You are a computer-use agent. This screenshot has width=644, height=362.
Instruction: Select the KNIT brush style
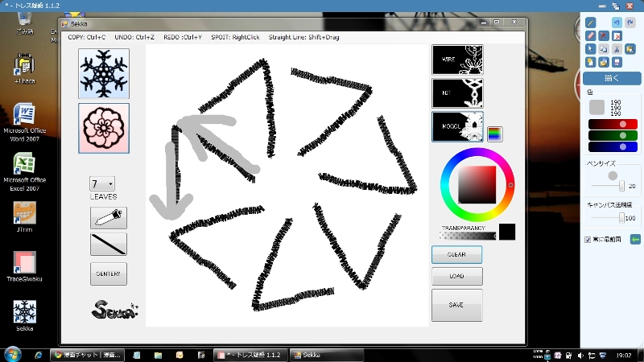point(457,93)
